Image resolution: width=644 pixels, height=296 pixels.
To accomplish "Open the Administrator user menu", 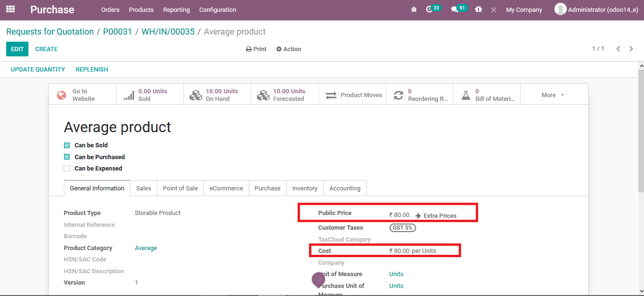I will pyautogui.click(x=596, y=9).
